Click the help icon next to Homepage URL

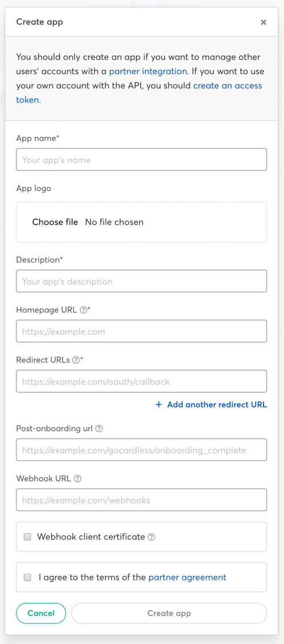click(83, 311)
